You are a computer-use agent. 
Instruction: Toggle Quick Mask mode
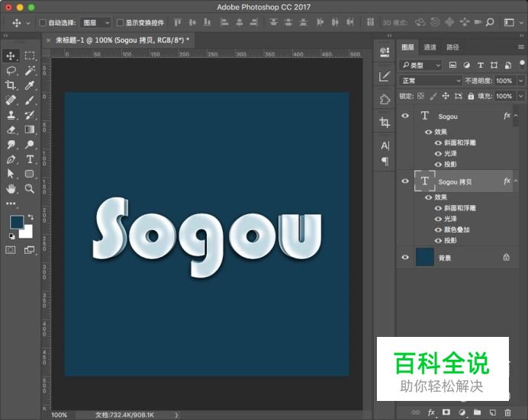click(x=11, y=250)
